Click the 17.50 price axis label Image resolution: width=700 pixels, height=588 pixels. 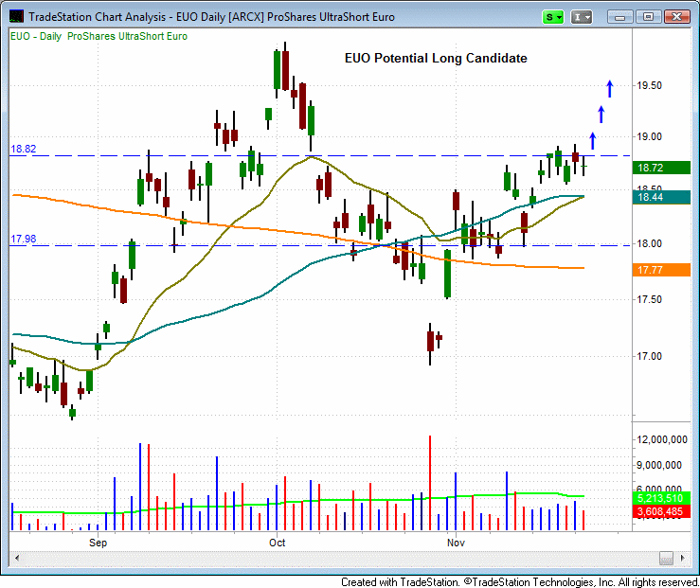click(x=649, y=299)
